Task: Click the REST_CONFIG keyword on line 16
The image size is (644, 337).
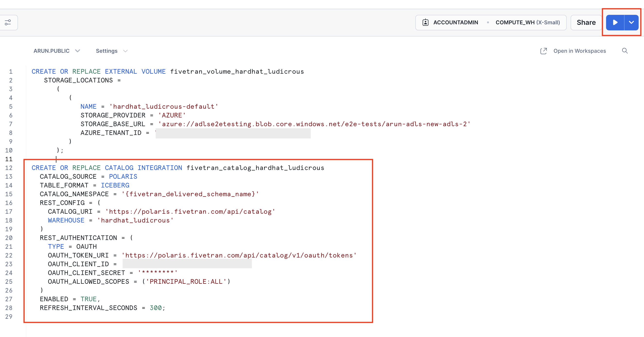Action: (62, 203)
